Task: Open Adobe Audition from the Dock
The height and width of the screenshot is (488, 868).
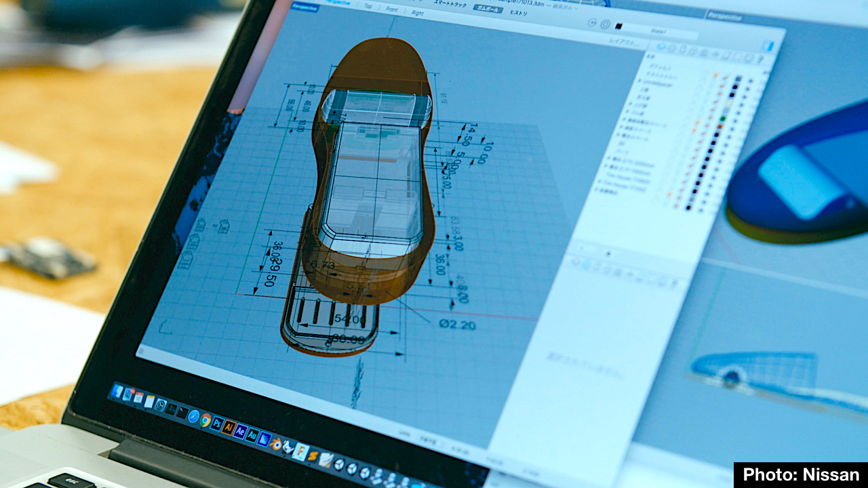Action: click(252, 435)
